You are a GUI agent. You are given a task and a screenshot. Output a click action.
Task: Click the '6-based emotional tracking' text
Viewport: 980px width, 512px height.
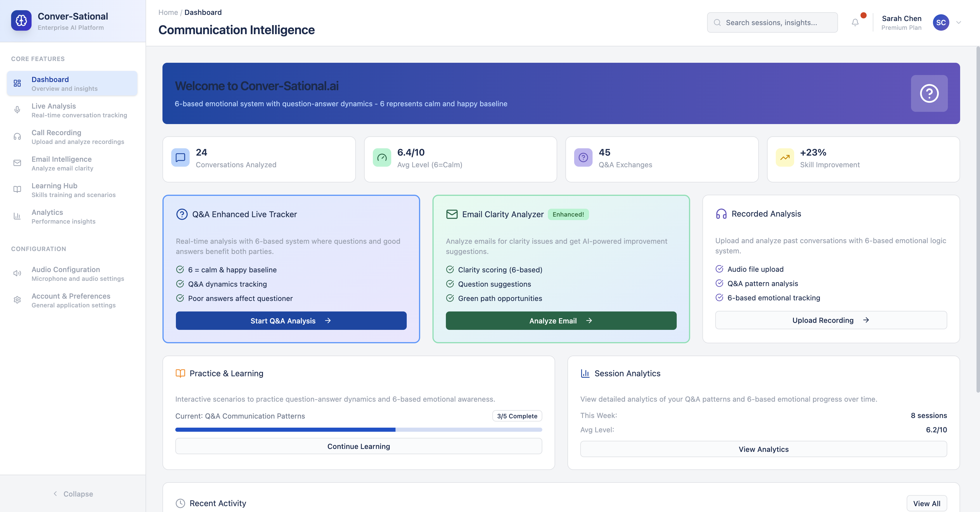pyautogui.click(x=774, y=298)
